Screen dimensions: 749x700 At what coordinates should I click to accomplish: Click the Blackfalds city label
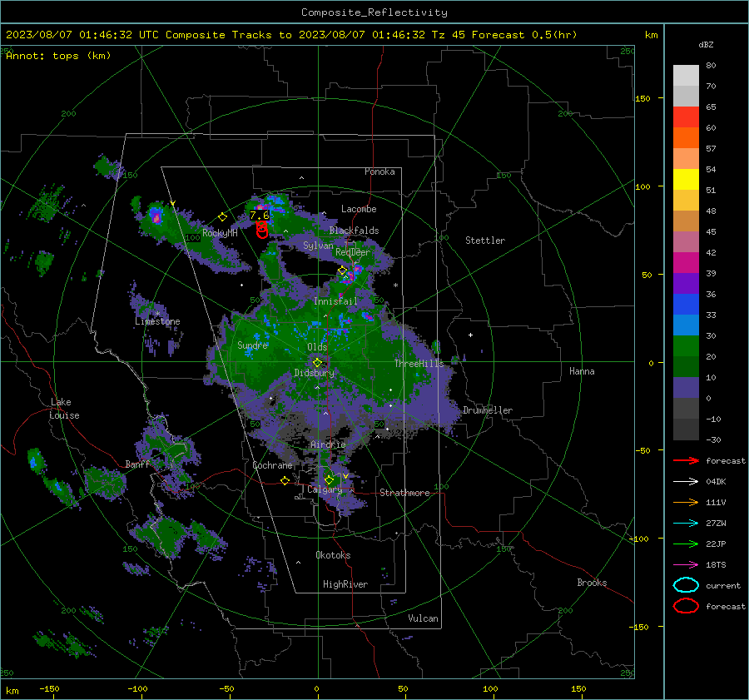(x=354, y=231)
